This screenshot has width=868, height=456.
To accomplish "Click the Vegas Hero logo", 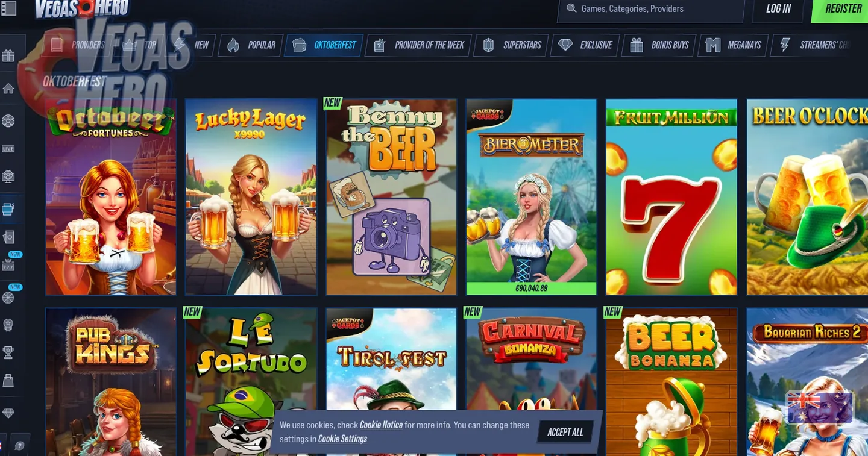I will [x=81, y=8].
